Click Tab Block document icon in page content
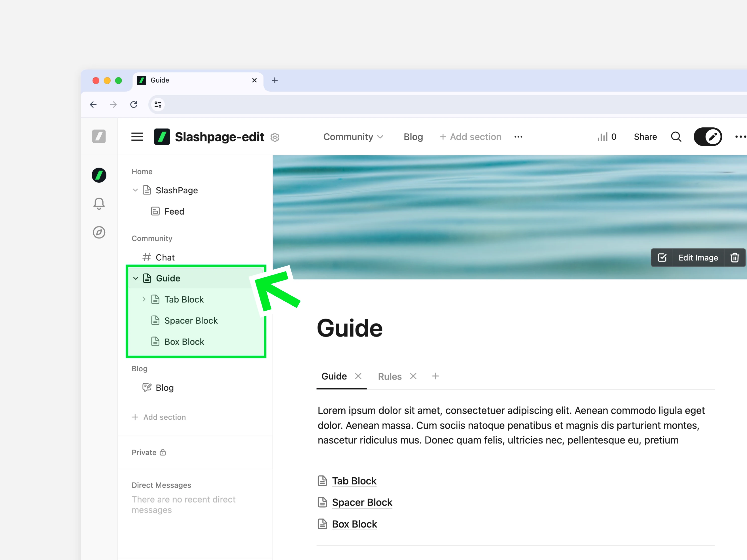This screenshot has width=747, height=560. point(322,481)
